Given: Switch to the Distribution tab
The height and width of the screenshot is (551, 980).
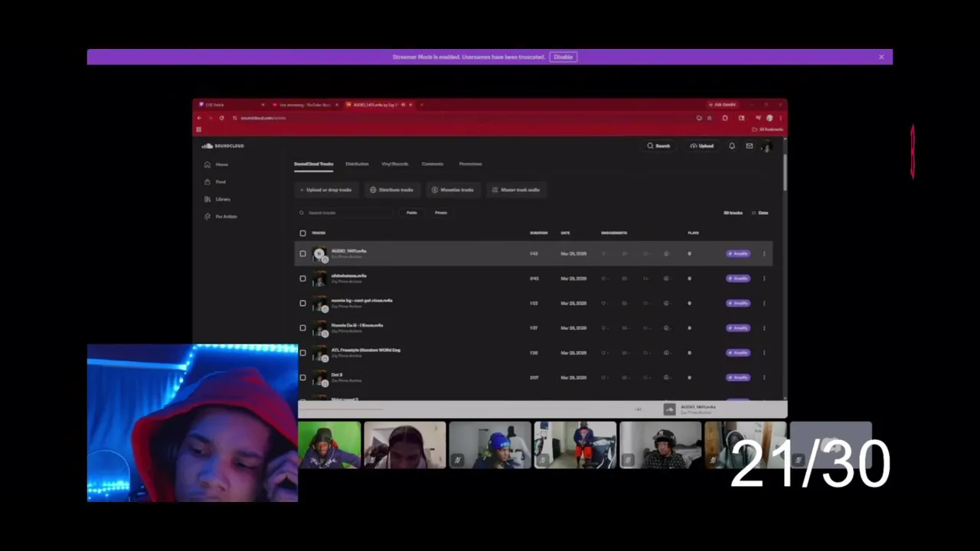Looking at the screenshot, I should (357, 164).
